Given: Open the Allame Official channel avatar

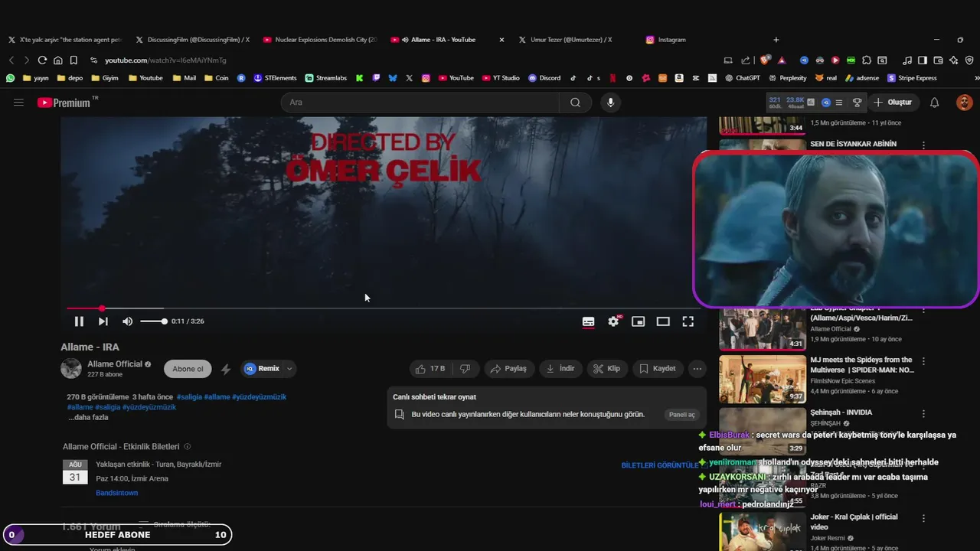Looking at the screenshot, I should point(71,368).
